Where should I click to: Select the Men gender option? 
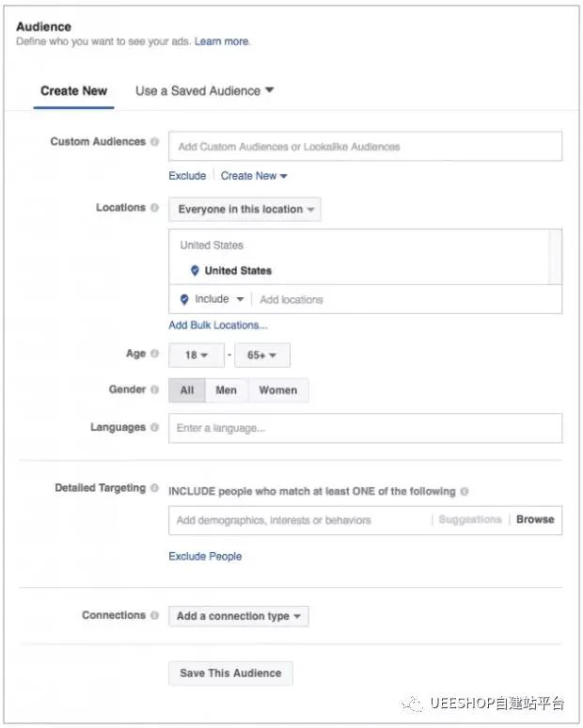pyautogui.click(x=227, y=390)
